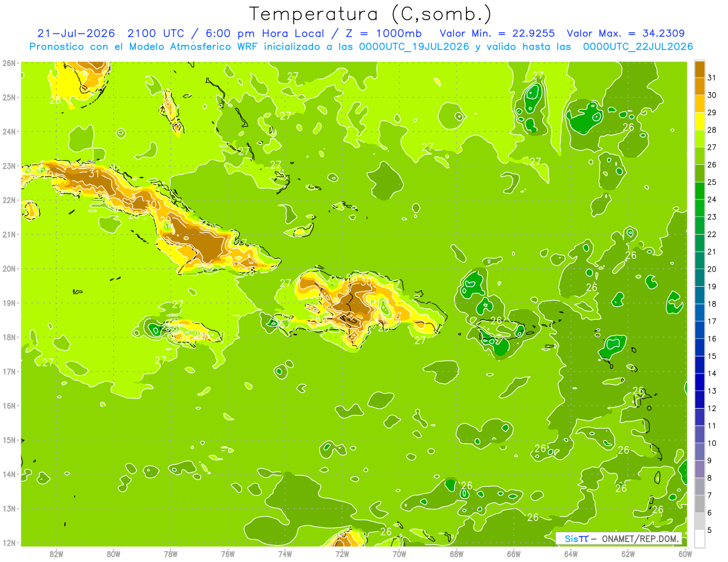Select the 'Z = 1000mb' level text
The width and height of the screenshot is (728, 562).
[x=385, y=33]
